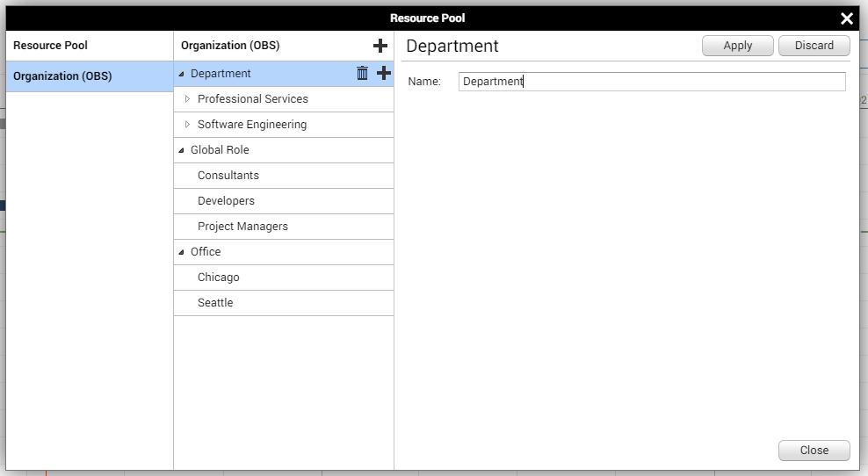Viewport: 868px width, 476px height.
Task: Select Project Managers role
Action: point(284,227)
